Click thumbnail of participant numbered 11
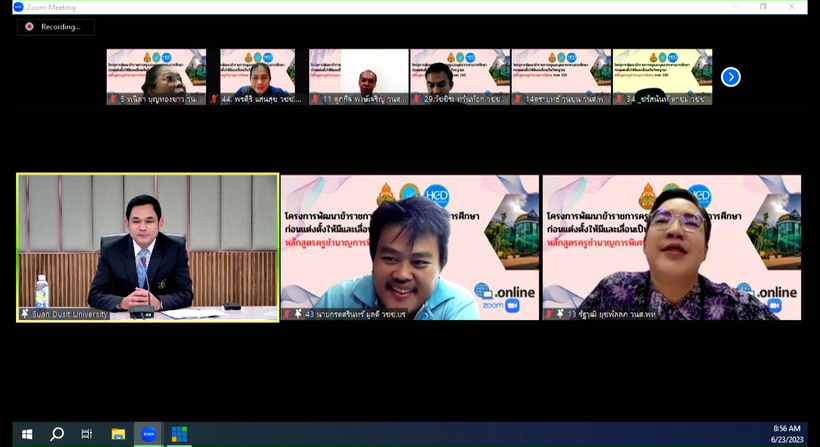 click(x=359, y=77)
